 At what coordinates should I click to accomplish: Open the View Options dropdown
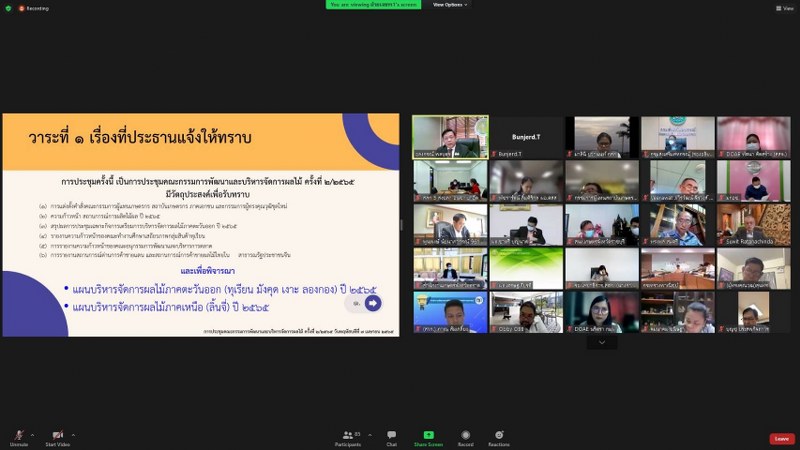[450, 5]
